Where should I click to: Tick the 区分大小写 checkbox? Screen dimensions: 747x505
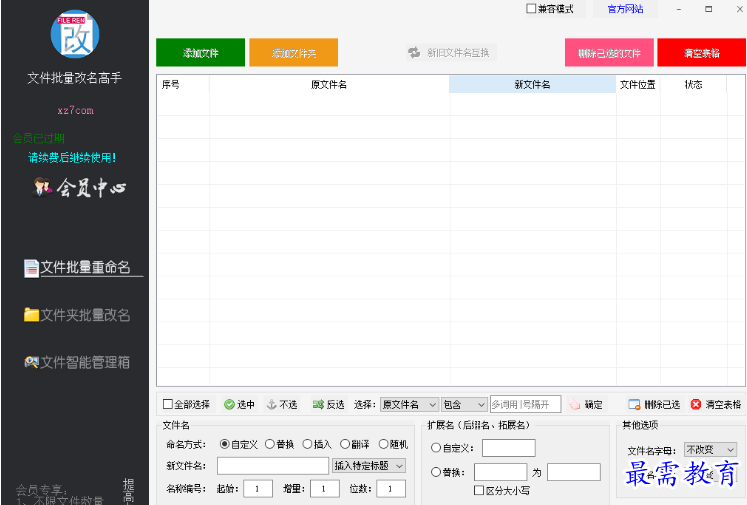(479, 490)
